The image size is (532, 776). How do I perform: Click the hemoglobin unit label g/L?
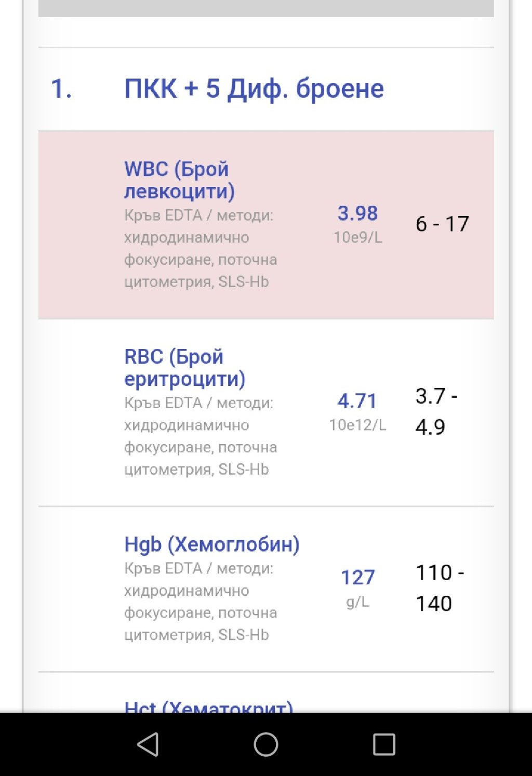[x=357, y=601]
